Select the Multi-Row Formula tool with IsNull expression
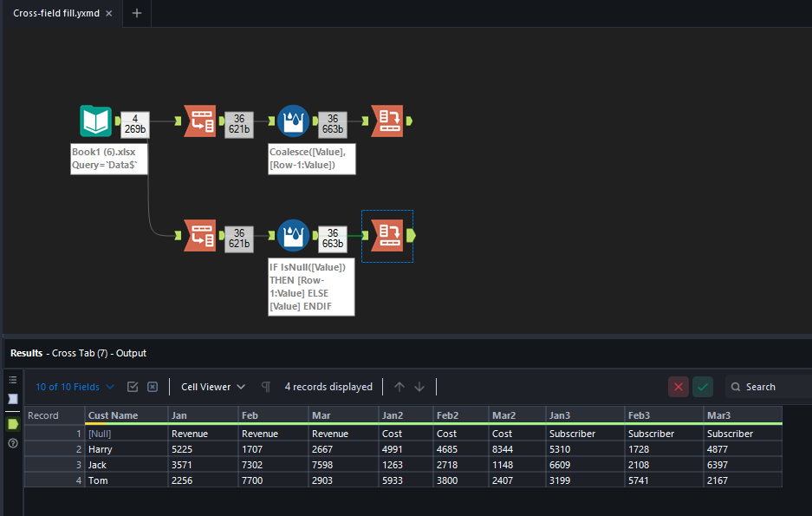 point(293,236)
